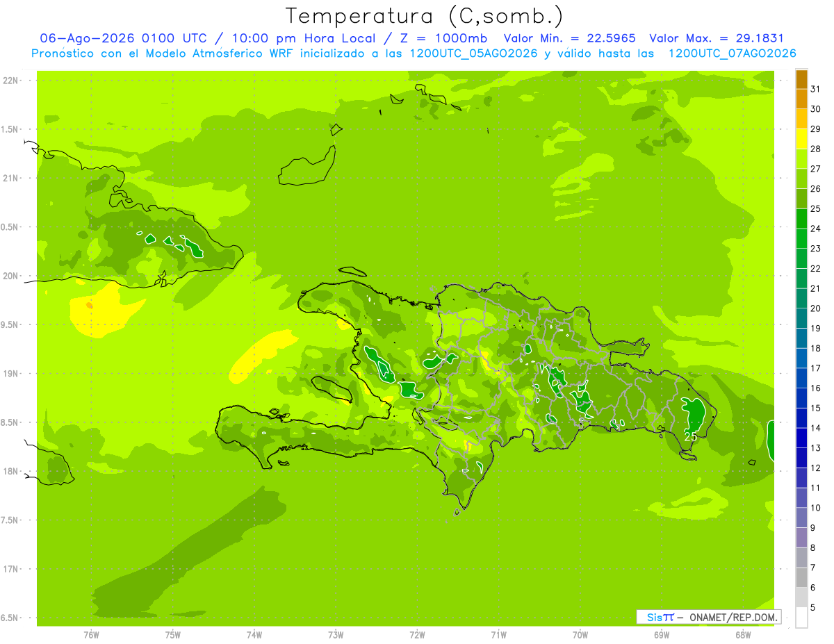Image resolution: width=834 pixels, height=644 pixels.
Task: Click the "22" value on the color scale
Action: click(x=816, y=269)
